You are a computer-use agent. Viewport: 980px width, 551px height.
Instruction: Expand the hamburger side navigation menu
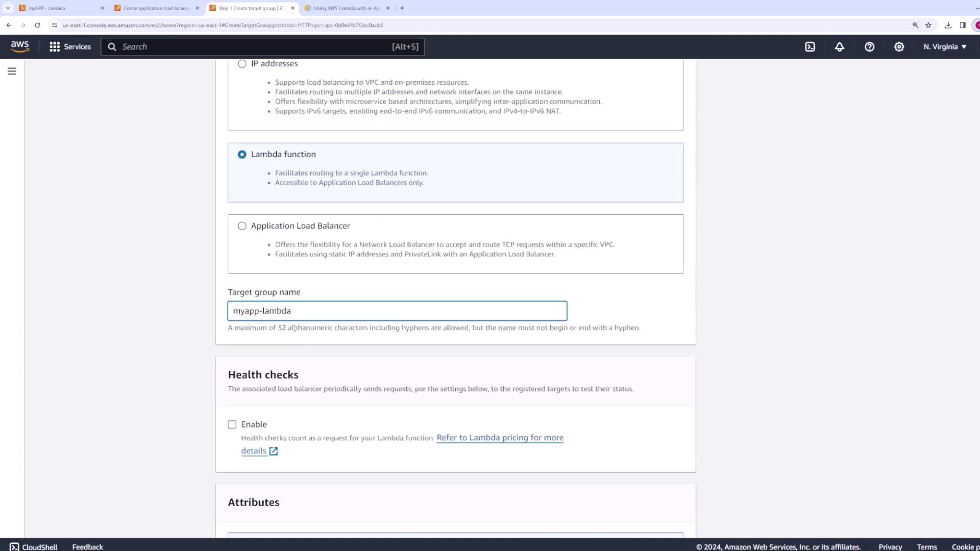[12, 71]
